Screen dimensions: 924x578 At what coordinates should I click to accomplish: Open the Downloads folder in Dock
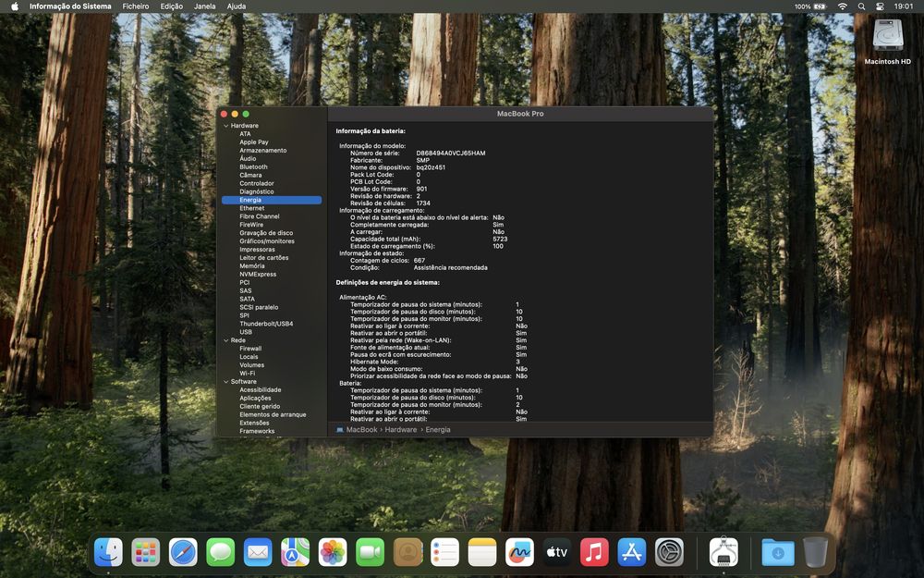coord(778,553)
